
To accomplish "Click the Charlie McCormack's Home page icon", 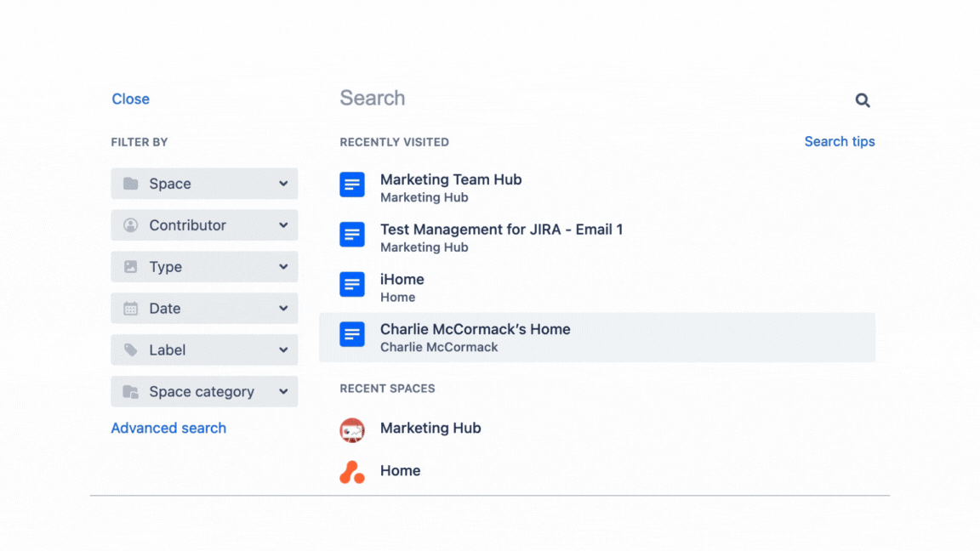I will pos(352,334).
